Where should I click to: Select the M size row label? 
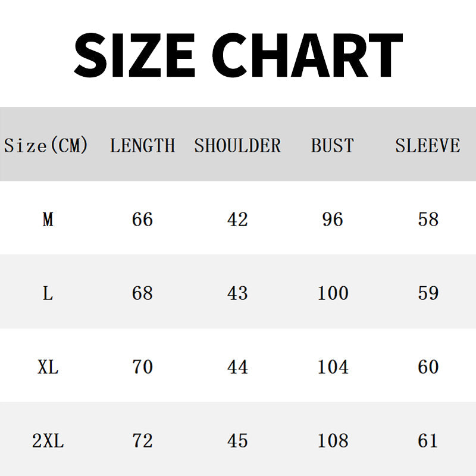pos(48,220)
